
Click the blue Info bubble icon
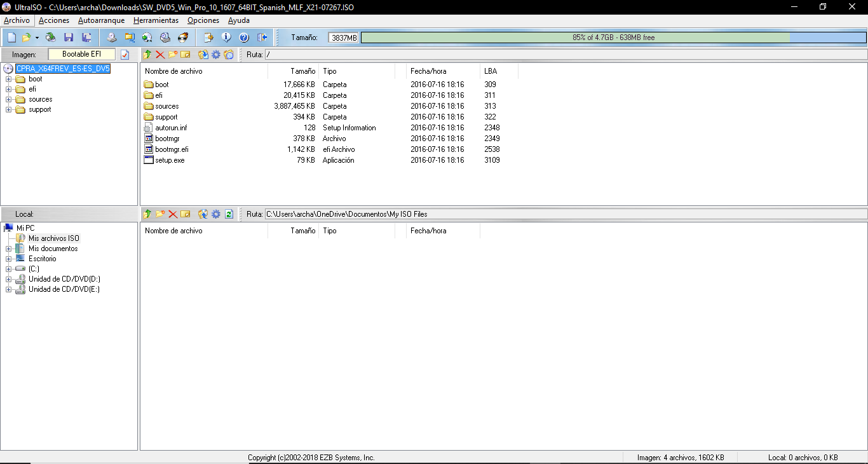click(226, 38)
